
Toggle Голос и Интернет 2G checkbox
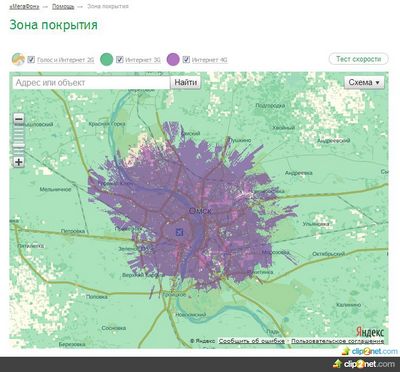point(31,60)
